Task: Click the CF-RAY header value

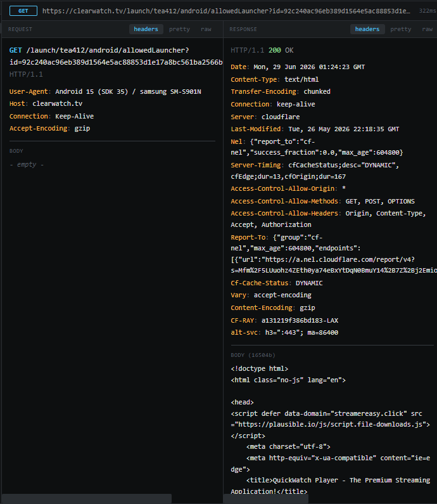Action: pyautogui.click(x=300, y=320)
